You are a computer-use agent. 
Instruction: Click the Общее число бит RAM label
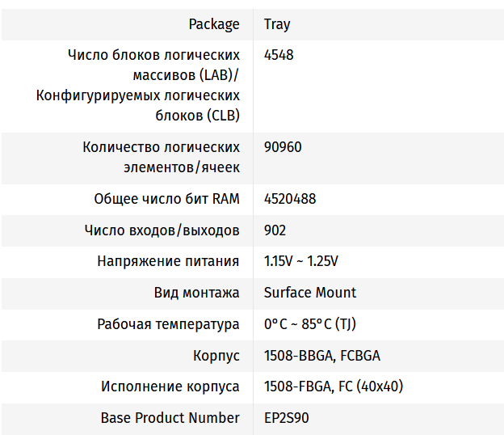(x=166, y=199)
